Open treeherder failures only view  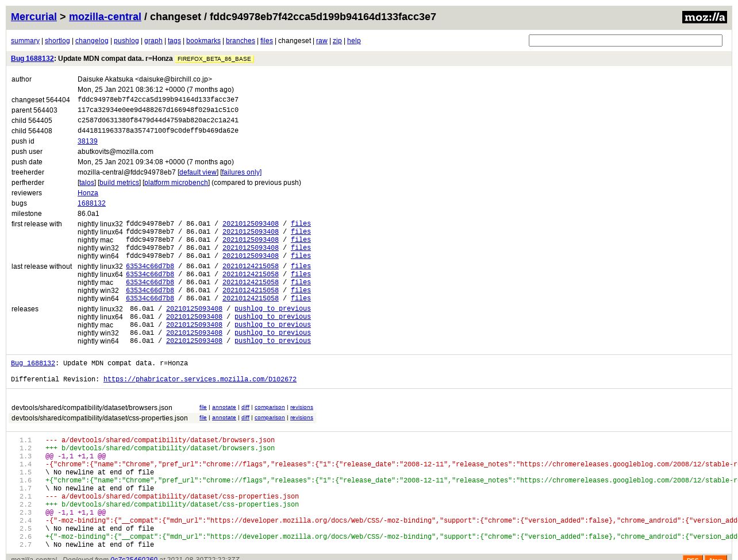pos(241,172)
